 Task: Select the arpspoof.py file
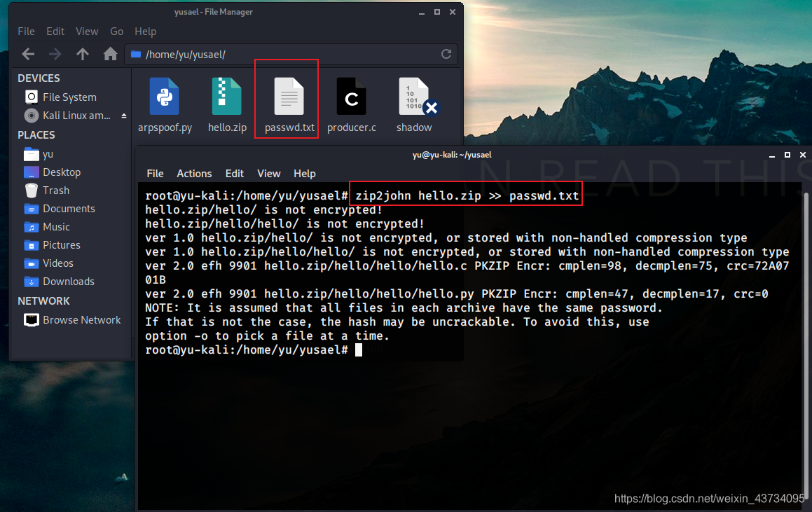point(165,105)
